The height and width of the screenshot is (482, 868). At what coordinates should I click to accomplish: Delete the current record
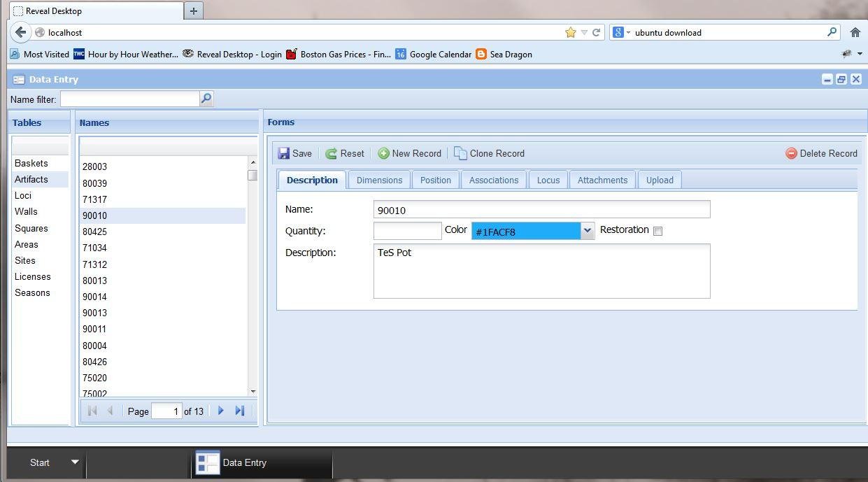coord(822,153)
